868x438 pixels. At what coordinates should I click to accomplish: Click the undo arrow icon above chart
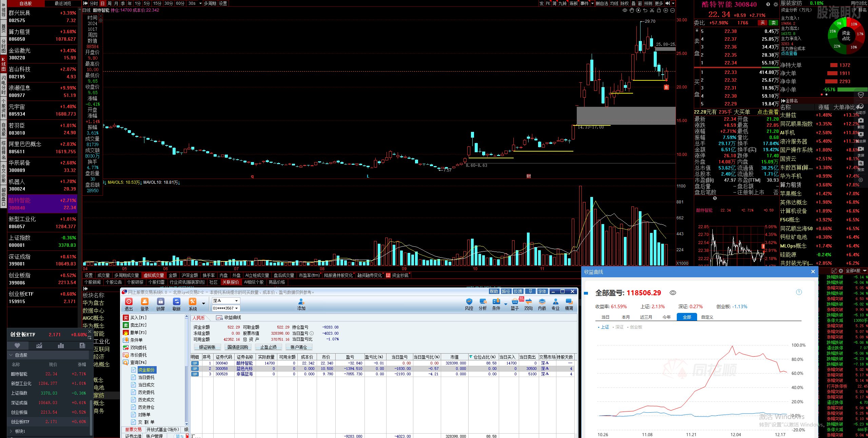[x=645, y=11]
